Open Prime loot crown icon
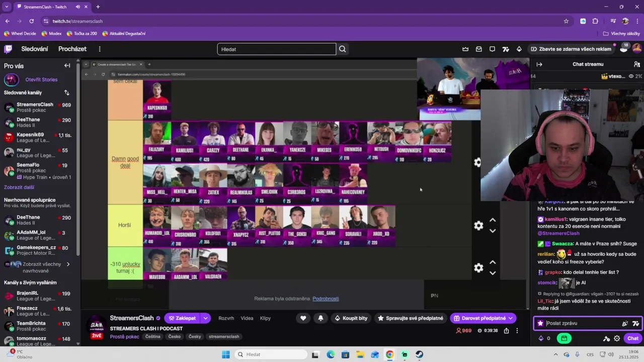Viewport: 644px width, 362px height. [465, 49]
